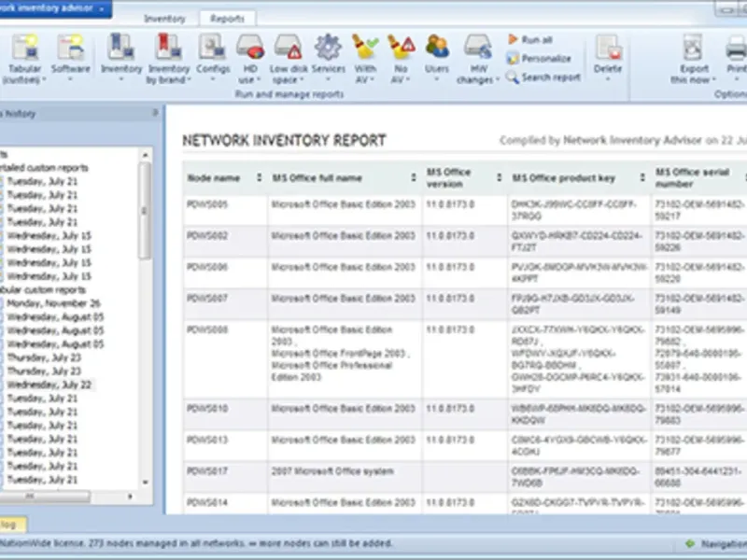Click history list scroll up arrow

(x=146, y=155)
